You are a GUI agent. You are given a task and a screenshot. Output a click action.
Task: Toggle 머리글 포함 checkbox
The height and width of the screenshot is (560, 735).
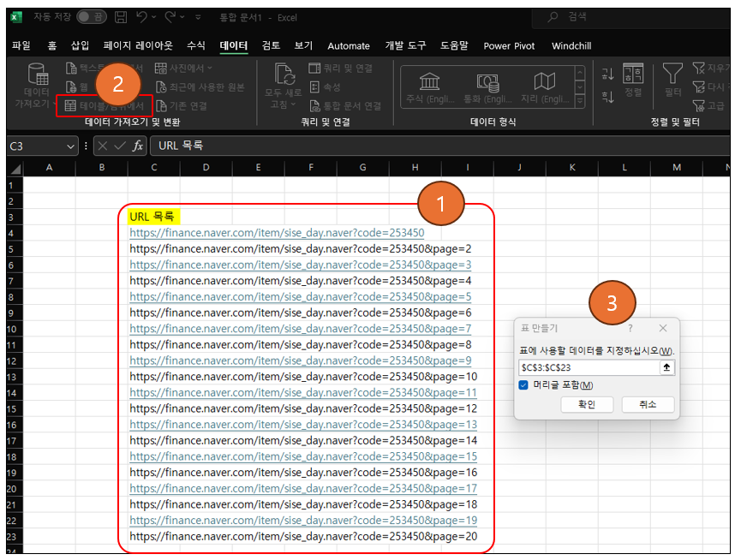click(523, 385)
